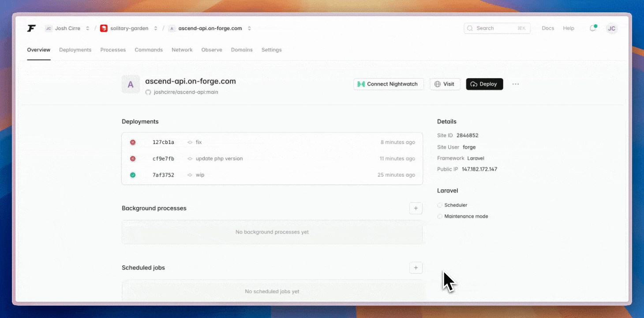Click the solitary-garden red server icon
This screenshot has width=644, height=318.
pos(104,28)
